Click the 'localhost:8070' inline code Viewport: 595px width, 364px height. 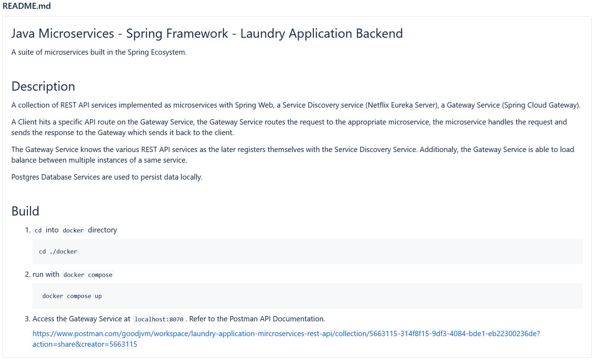coord(159,319)
